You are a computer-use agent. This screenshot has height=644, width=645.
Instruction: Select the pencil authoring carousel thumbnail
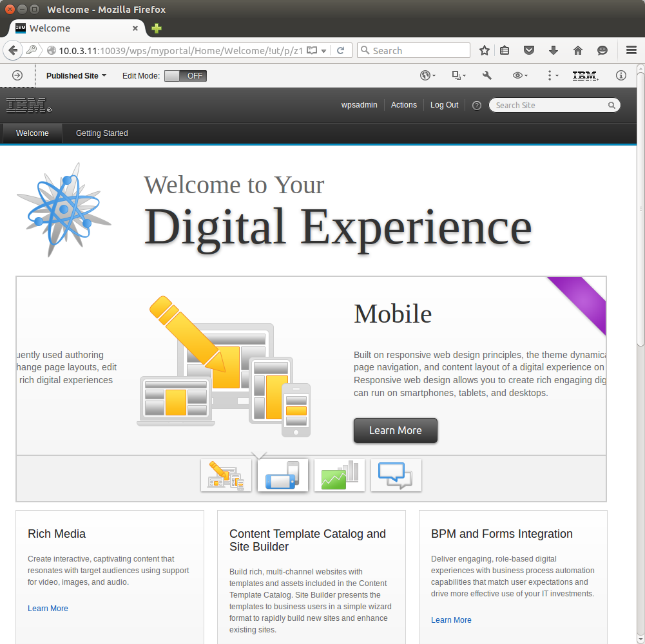click(x=226, y=475)
